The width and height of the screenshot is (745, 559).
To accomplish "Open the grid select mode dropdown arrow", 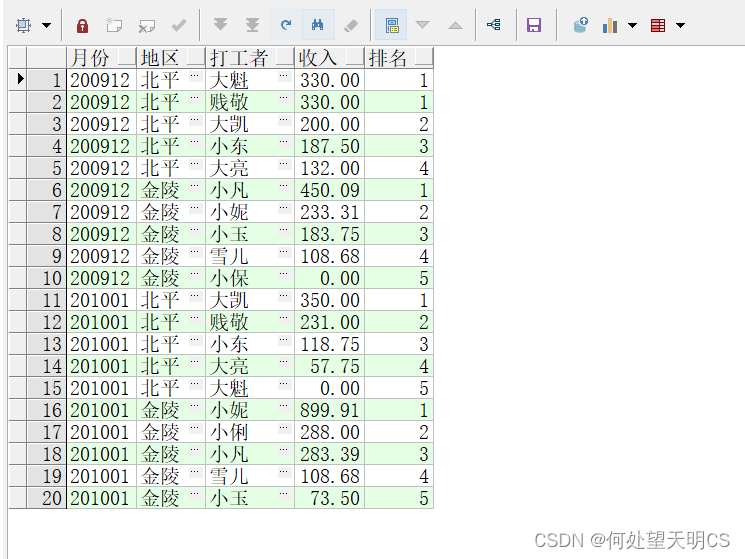I will click(47, 25).
